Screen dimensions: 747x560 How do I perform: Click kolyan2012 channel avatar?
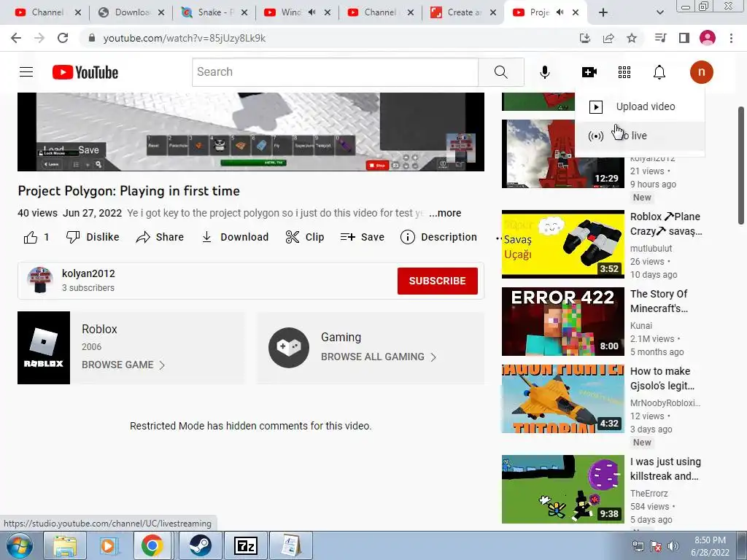(x=39, y=280)
